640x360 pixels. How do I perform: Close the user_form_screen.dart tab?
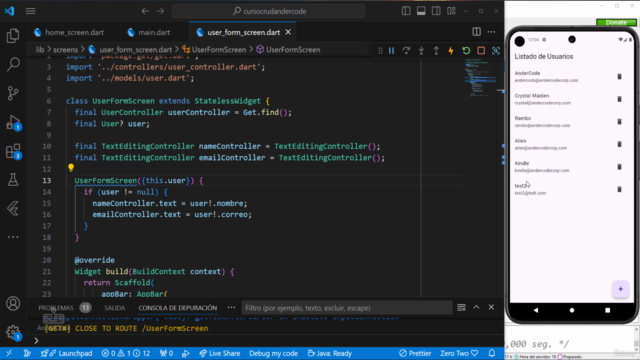(x=288, y=32)
